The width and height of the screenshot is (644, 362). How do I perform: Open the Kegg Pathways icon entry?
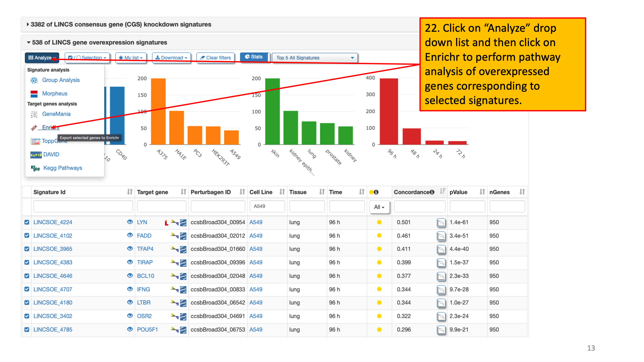(x=35, y=168)
